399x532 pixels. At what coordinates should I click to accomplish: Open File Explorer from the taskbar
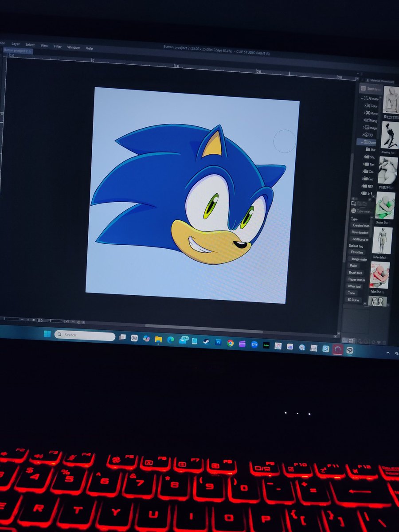pos(158,340)
